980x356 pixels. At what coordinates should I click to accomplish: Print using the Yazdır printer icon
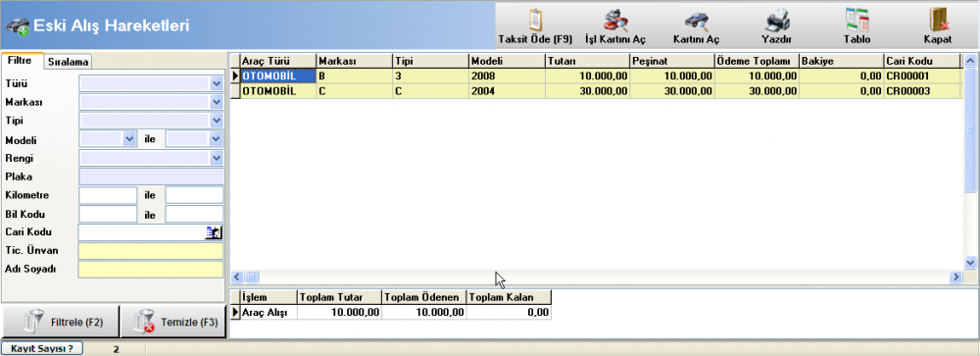(777, 21)
